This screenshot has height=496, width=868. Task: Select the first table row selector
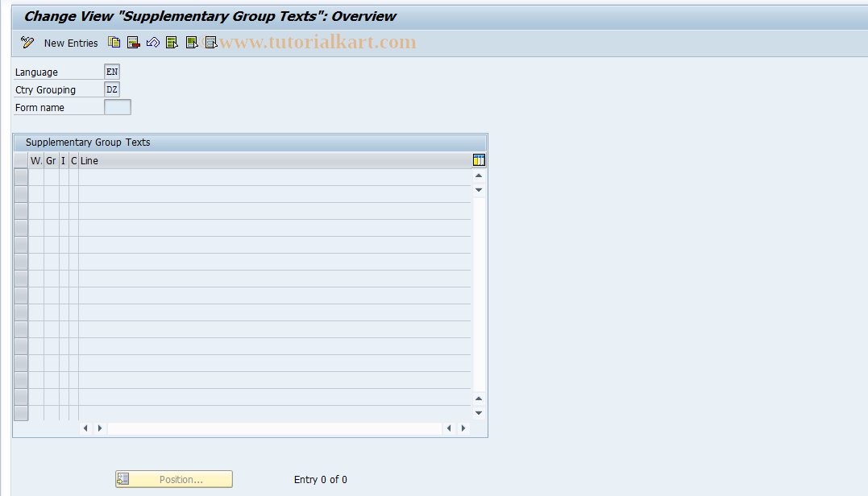21,177
